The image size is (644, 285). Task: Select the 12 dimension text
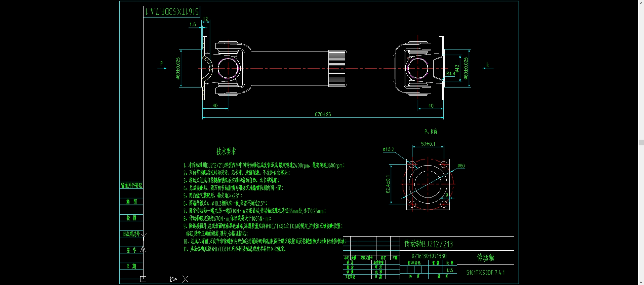click(x=205, y=19)
